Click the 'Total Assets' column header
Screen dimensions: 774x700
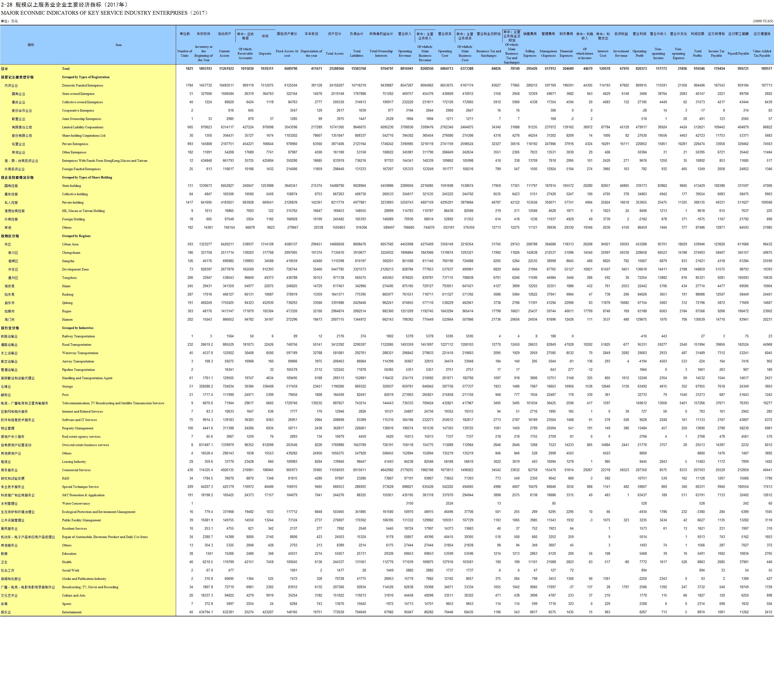334,53
